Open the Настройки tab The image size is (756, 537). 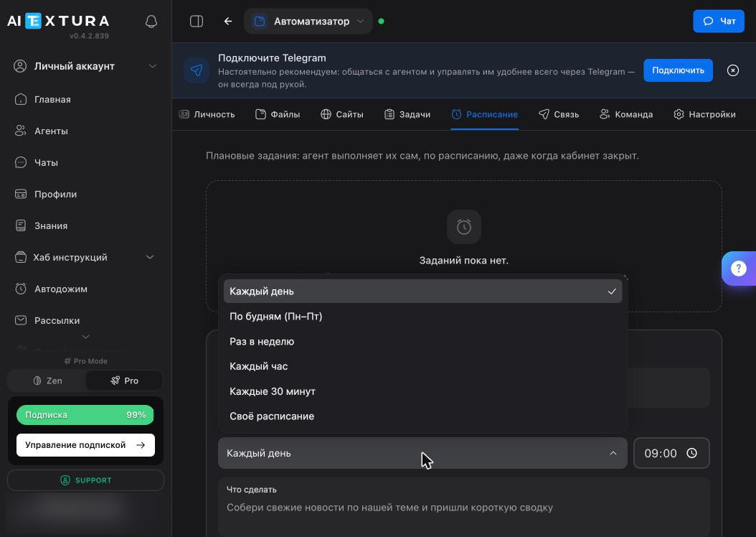[704, 114]
